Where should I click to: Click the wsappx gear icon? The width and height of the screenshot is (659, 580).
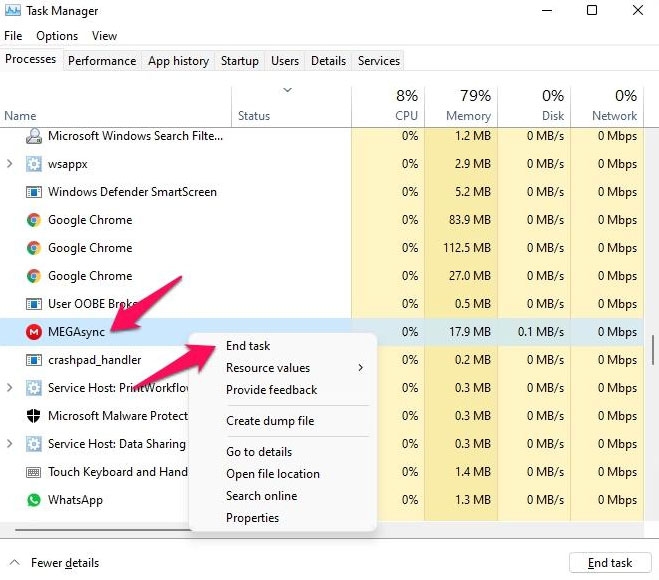click(34, 164)
